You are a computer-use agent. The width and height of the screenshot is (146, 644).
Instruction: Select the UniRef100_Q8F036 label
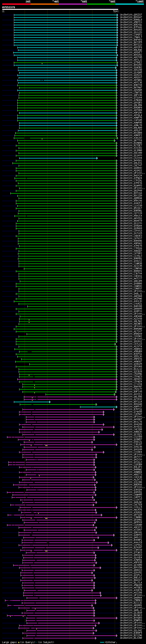tap(131, 95)
